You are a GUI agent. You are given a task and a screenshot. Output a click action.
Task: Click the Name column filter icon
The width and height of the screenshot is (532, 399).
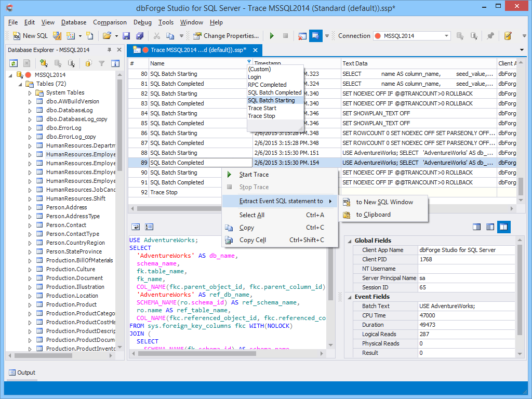click(249, 62)
